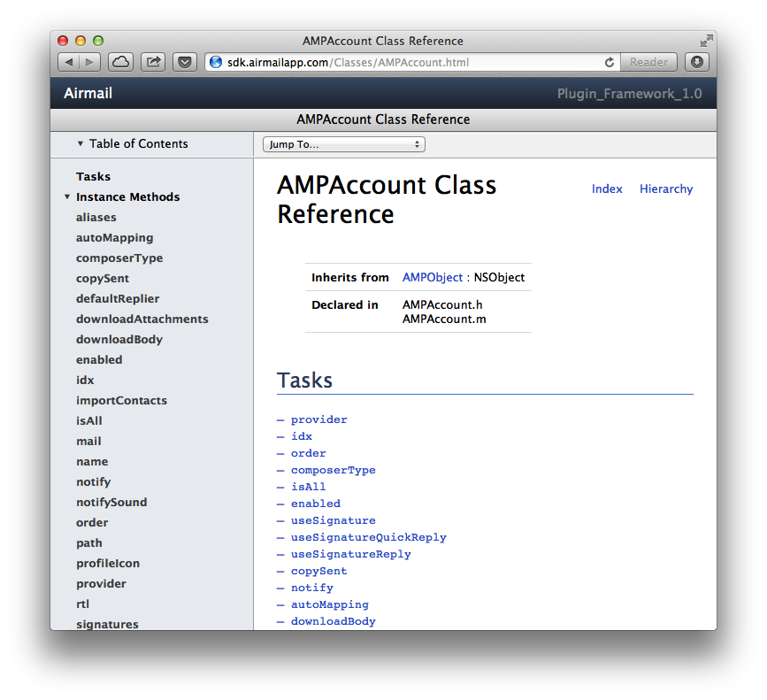Go forward with the Safari forward arrow

(x=89, y=62)
